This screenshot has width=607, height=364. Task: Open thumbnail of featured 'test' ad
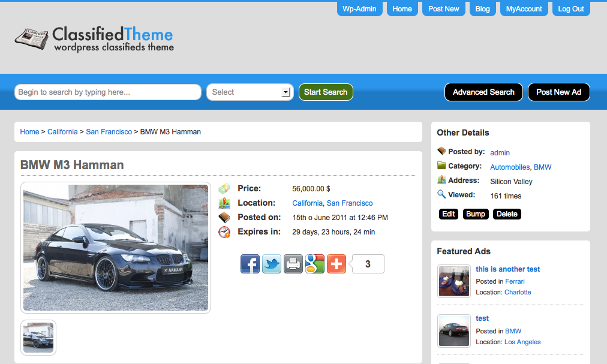[453, 330]
